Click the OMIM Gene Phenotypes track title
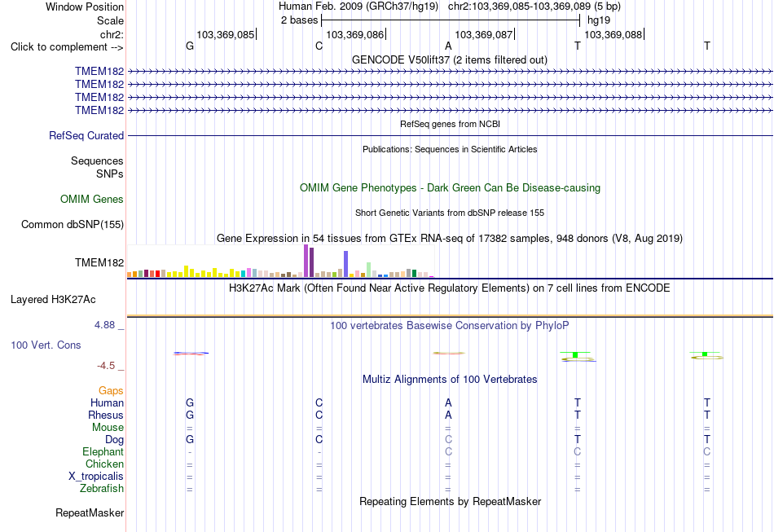 450,187
